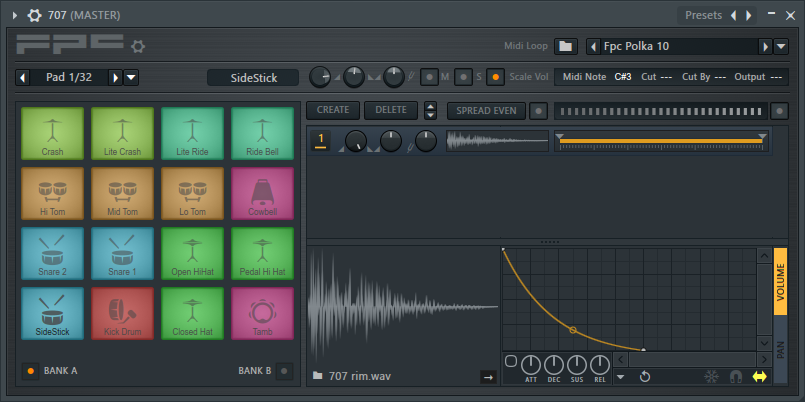This screenshot has width=805, height=402.
Task: Select next Midi Loop pattern
Action: (x=765, y=46)
